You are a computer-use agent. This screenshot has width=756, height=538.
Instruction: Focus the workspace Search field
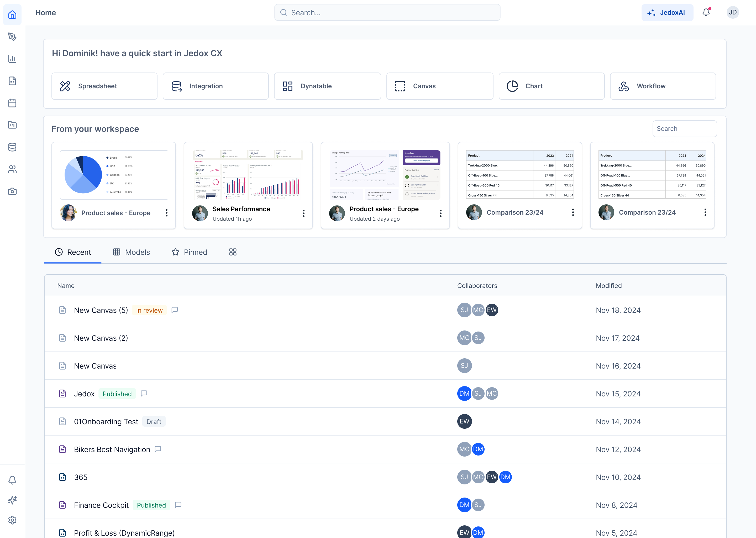pyautogui.click(x=685, y=128)
